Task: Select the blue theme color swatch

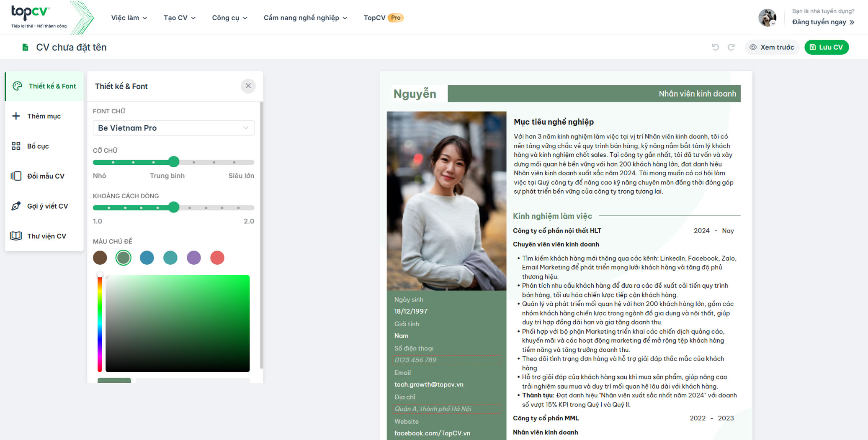Action: coord(147,258)
